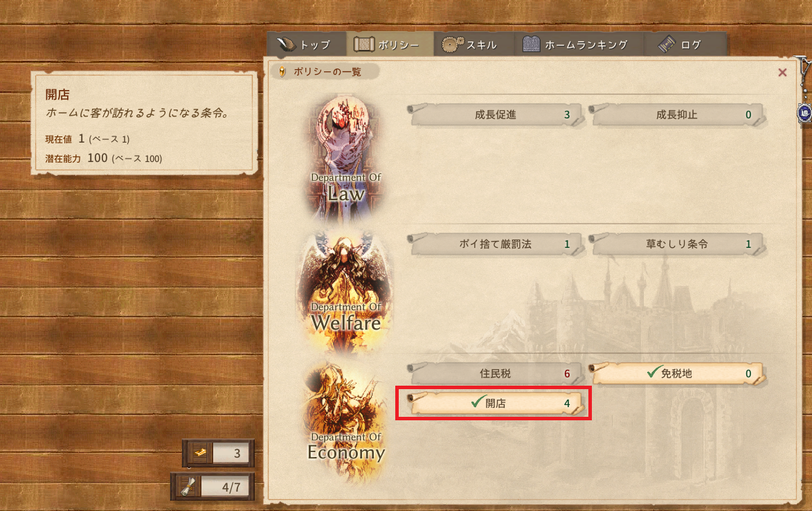Click the scroll icon beside 4/7 counter
Image resolution: width=812 pixels, height=511 pixels.
tap(188, 487)
